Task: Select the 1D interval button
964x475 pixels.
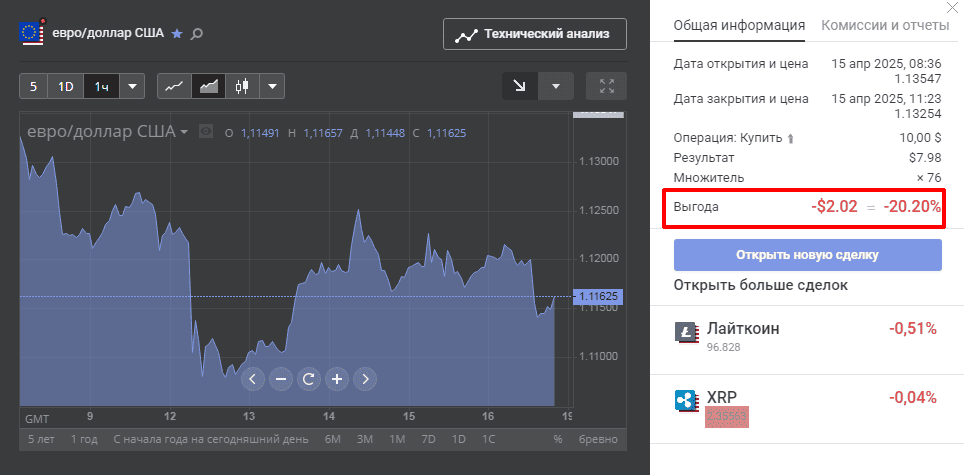Action: coord(66,87)
